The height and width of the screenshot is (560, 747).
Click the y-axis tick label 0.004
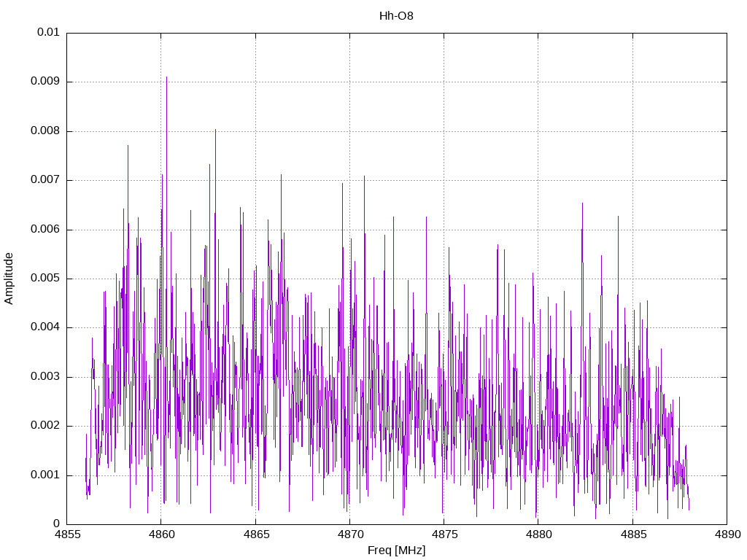(44, 327)
